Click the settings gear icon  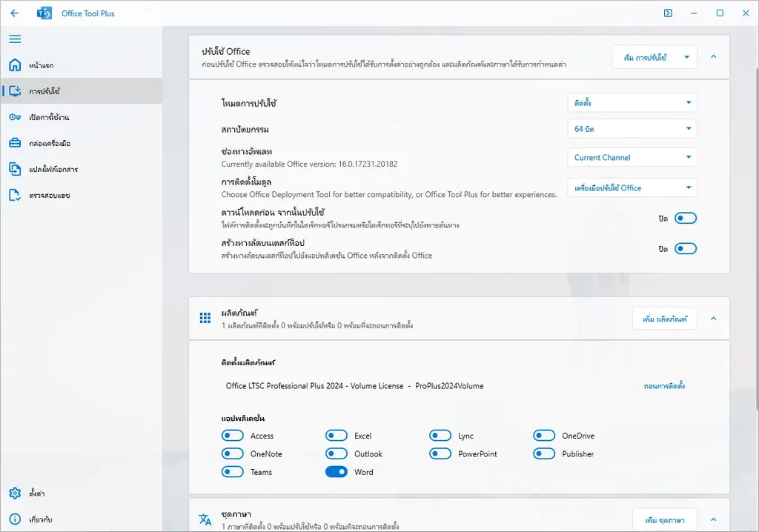[15, 493]
